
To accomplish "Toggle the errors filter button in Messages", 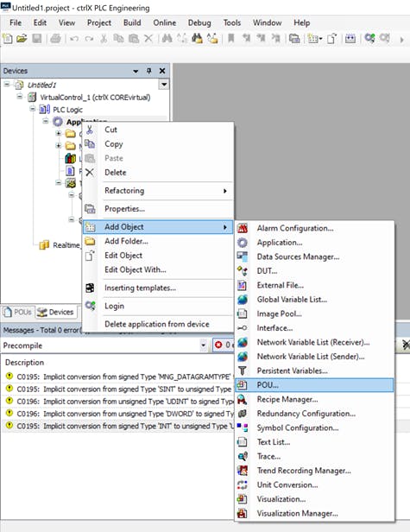I will click(x=224, y=345).
